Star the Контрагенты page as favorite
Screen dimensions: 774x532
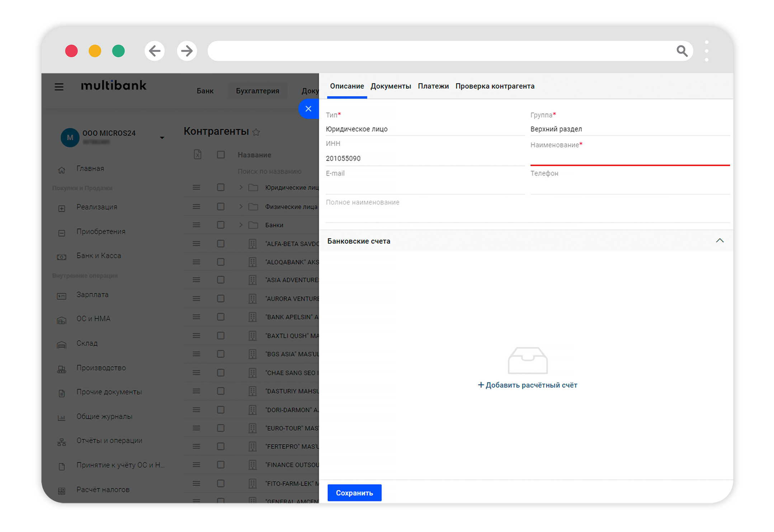pos(256,132)
